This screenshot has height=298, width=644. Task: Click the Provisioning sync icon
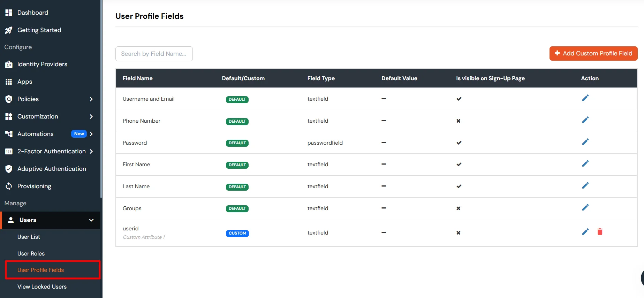click(9, 186)
